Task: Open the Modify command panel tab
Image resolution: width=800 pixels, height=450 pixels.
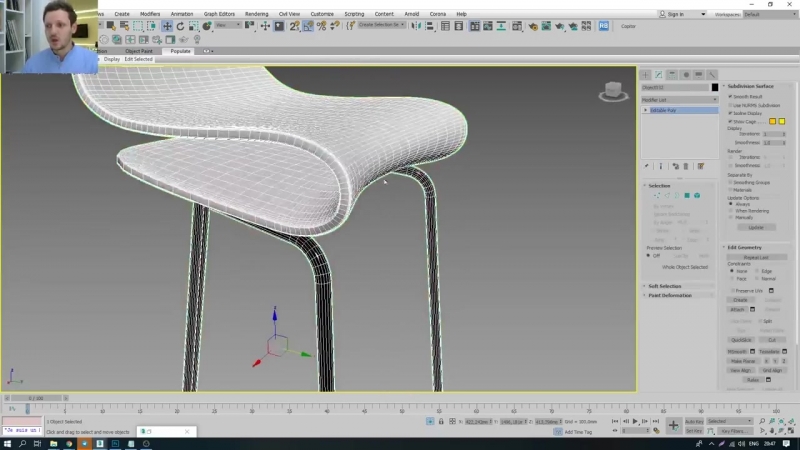Action: pos(659,75)
